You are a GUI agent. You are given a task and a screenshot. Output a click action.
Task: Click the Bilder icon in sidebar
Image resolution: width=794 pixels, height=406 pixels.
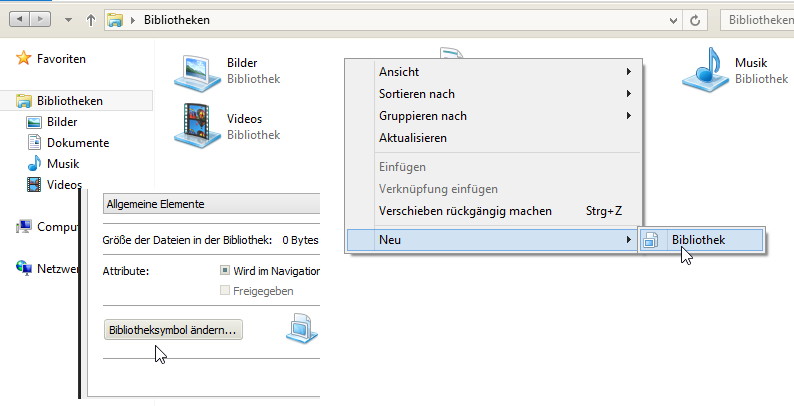tap(34, 122)
